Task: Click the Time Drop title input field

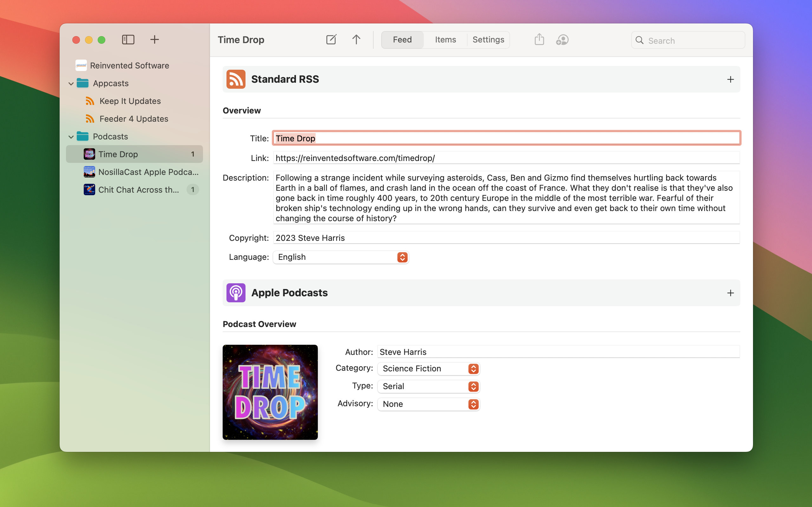Action: 506,138
